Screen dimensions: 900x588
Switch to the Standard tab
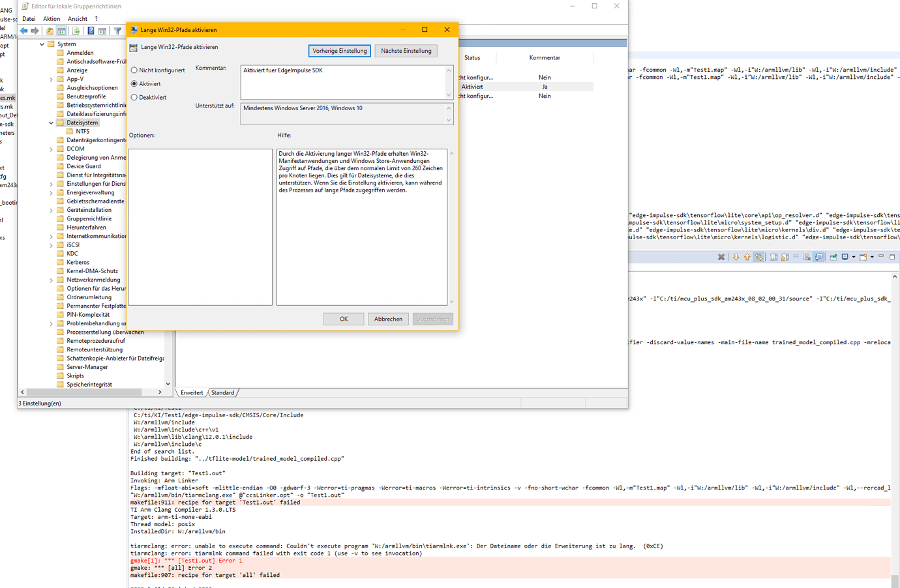coord(224,392)
